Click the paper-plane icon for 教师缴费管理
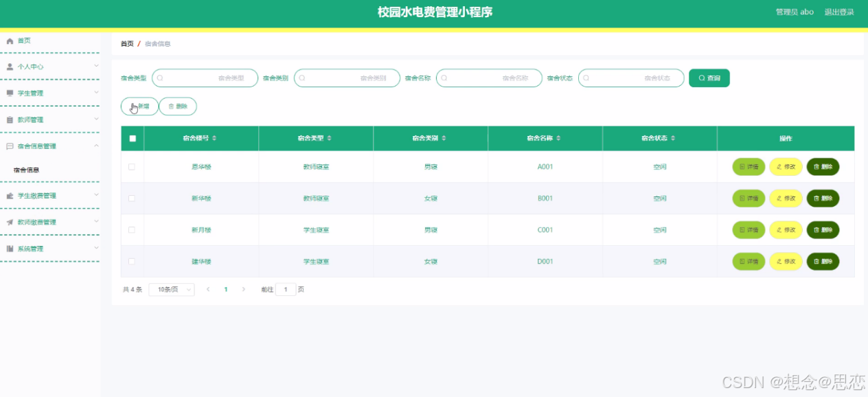Screen dimensions: 868x397 point(10,222)
